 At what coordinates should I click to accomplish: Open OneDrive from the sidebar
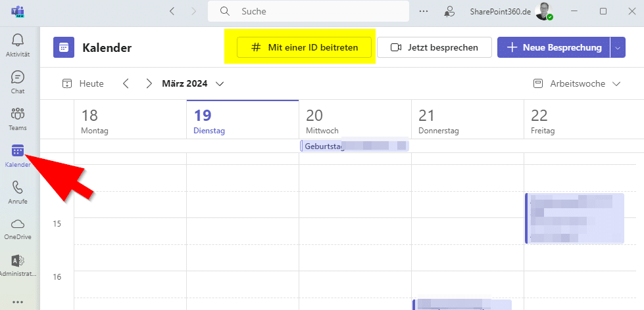click(18, 229)
